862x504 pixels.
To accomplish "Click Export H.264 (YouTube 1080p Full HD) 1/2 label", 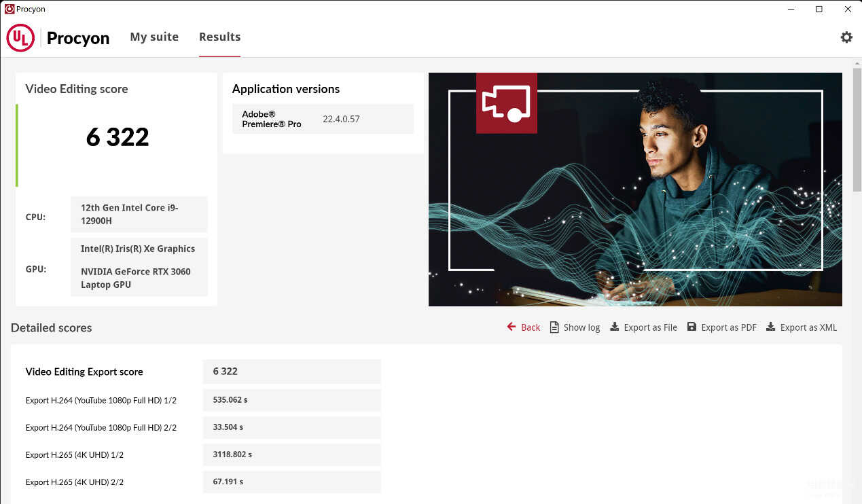I will pyautogui.click(x=101, y=401).
